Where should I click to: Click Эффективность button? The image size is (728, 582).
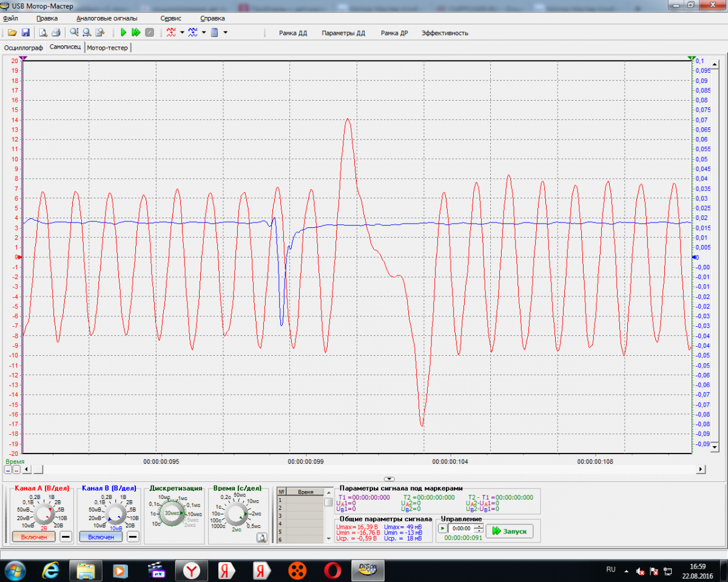pyautogui.click(x=445, y=33)
